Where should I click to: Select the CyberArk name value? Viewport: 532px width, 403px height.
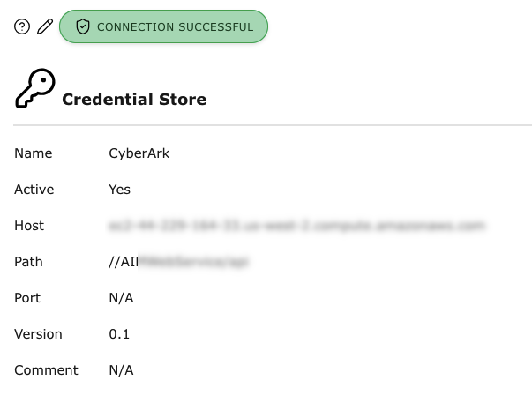(139, 153)
